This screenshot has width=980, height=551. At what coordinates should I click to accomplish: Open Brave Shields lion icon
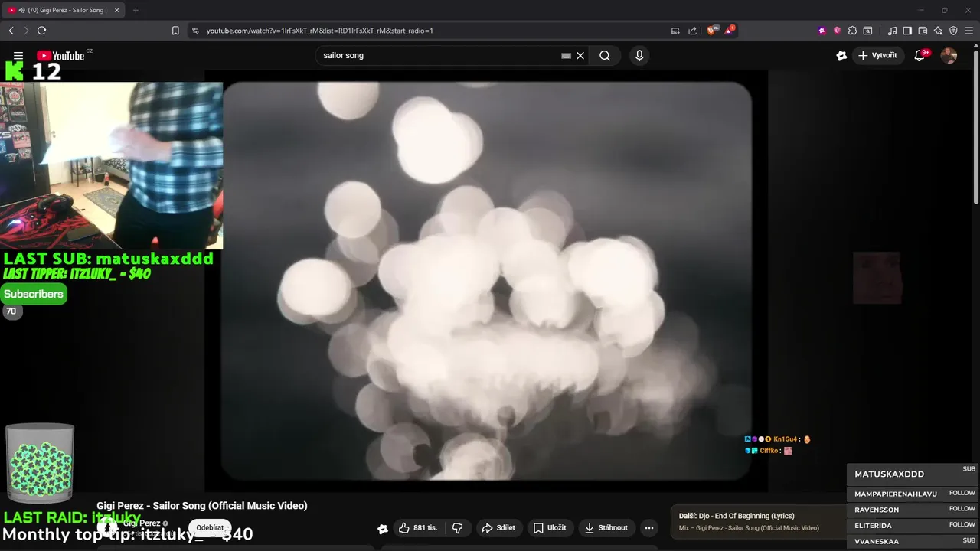point(713,31)
